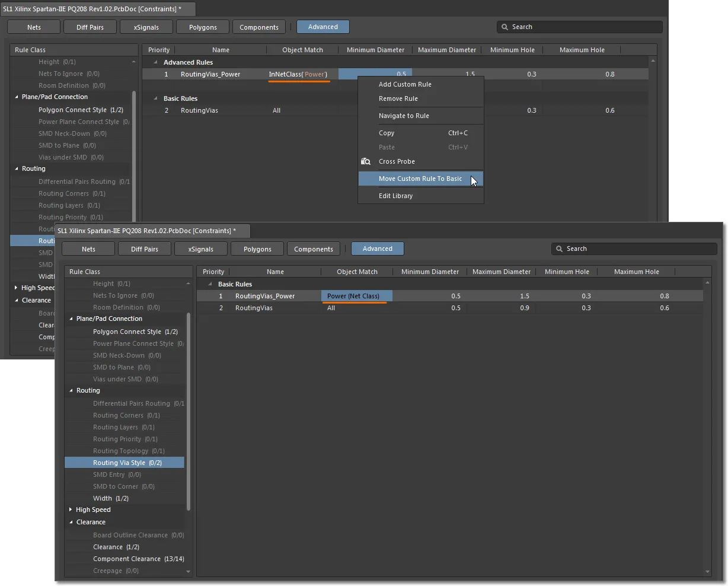
Task: Collapse Clearance category in front window tree
Action: coord(71,522)
